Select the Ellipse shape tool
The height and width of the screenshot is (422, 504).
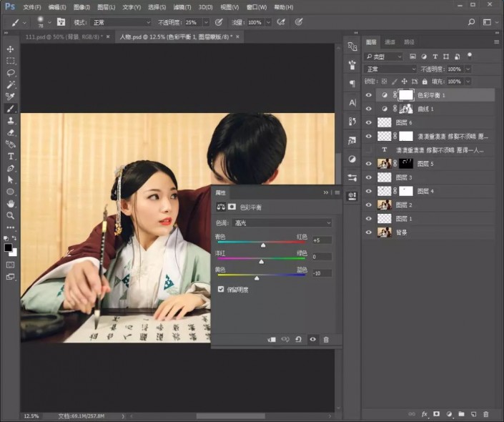pos(10,192)
